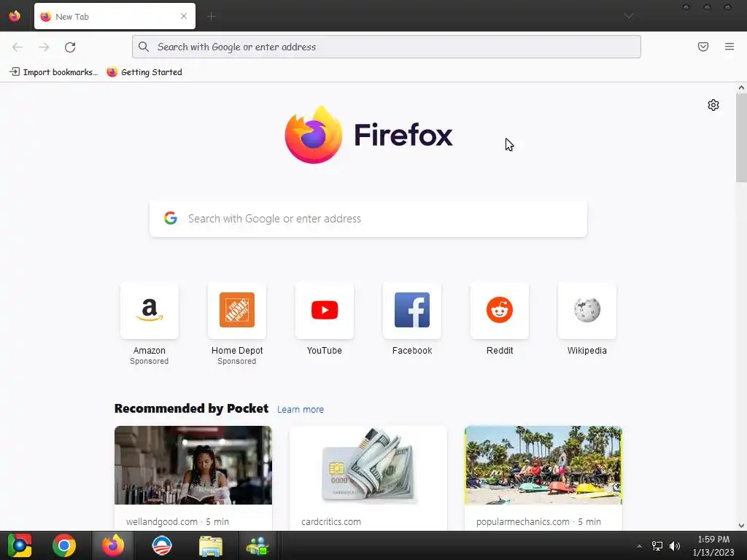
Task: Close the New Tab tab
Action: click(x=184, y=16)
